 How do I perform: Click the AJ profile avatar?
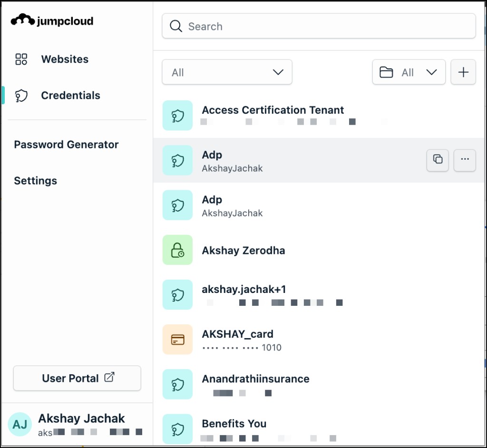point(19,424)
